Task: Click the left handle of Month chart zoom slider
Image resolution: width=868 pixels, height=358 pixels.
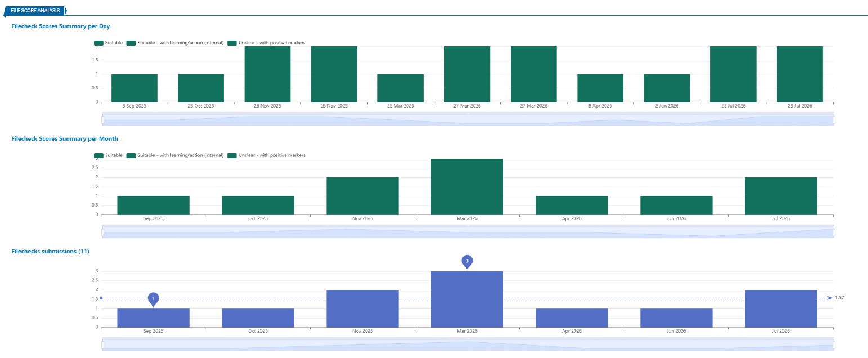Action: (x=103, y=232)
